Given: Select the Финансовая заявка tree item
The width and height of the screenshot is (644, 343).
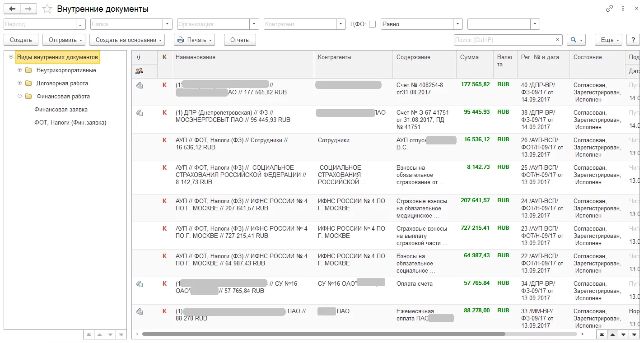Looking at the screenshot, I should 61,110.
